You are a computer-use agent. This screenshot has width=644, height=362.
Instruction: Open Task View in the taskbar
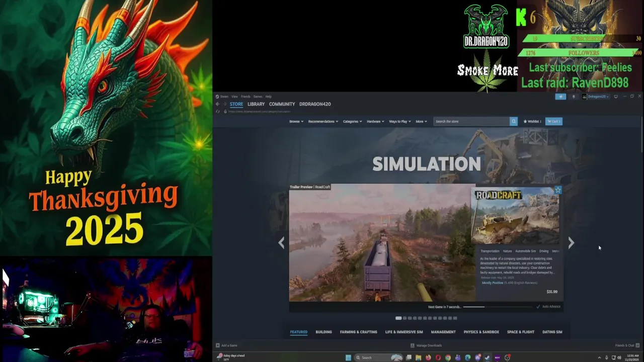[x=409, y=357]
